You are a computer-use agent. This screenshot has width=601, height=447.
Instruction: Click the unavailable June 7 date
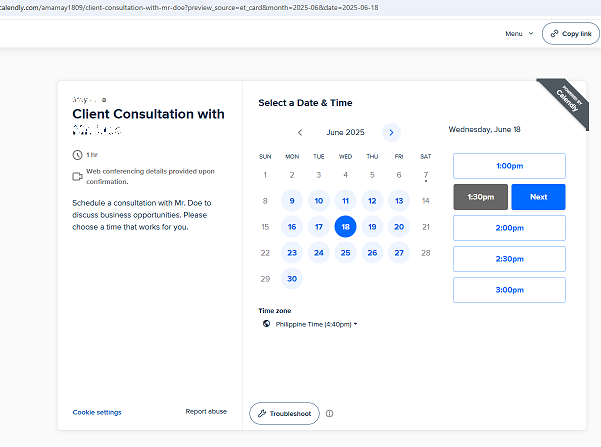(426, 175)
